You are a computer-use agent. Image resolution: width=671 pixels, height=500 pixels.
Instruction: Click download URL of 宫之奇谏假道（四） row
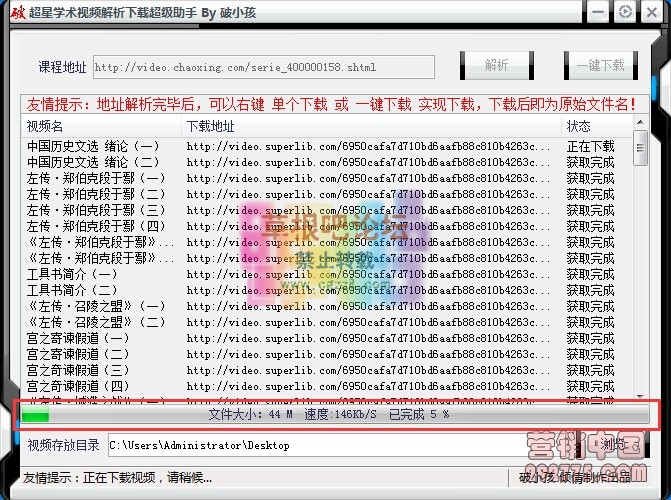tap(368, 386)
